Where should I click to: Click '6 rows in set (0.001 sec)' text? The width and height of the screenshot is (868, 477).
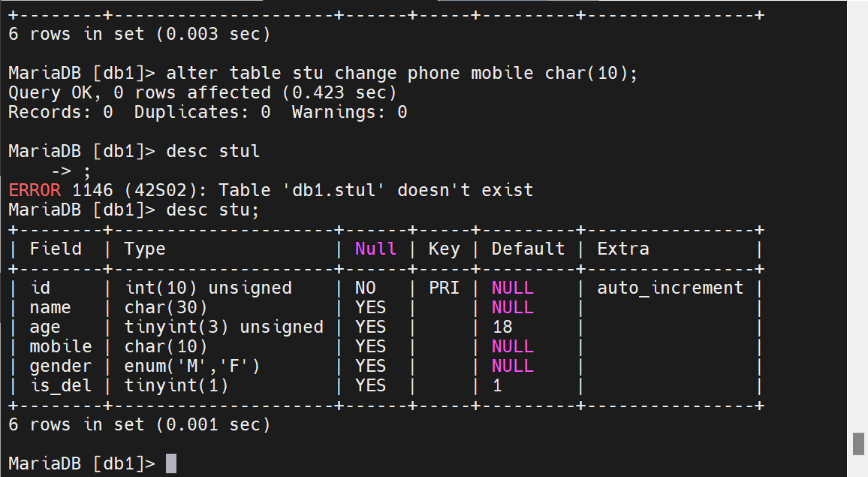140,425
